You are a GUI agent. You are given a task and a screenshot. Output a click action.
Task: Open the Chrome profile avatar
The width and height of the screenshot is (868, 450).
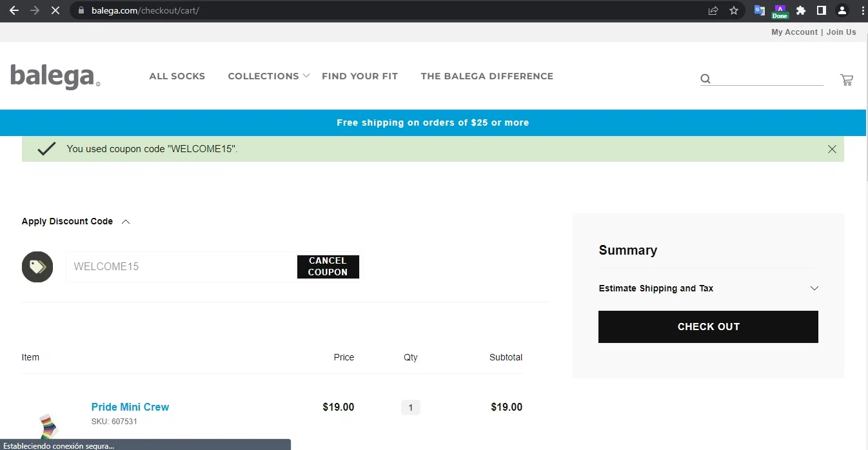point(842,10)
